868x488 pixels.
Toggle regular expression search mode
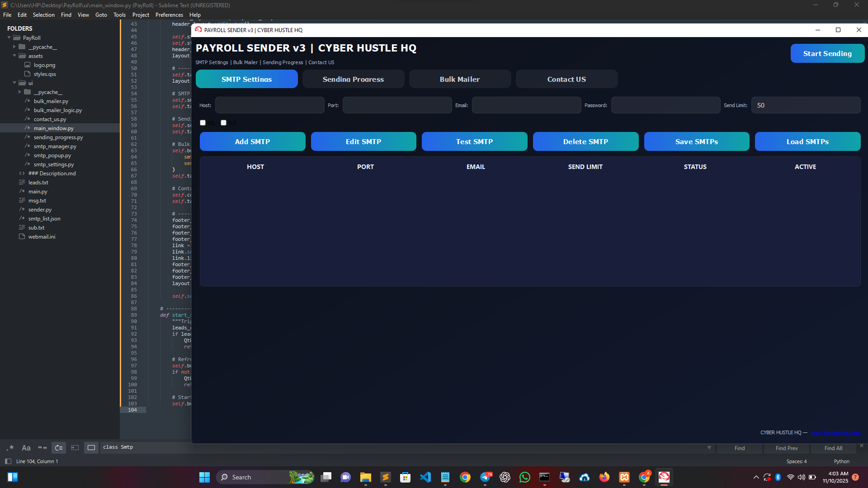pos(10,448)
